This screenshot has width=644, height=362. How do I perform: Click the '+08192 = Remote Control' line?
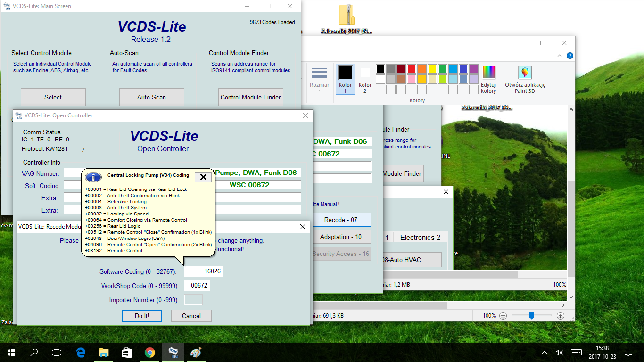click(x=114, y=251)
